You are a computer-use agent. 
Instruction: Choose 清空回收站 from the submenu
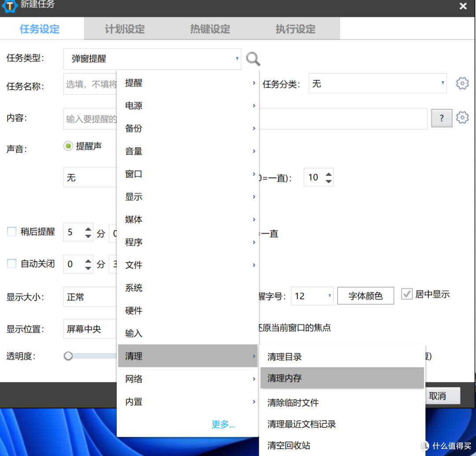pyautogui.click(x=342, y=445)
